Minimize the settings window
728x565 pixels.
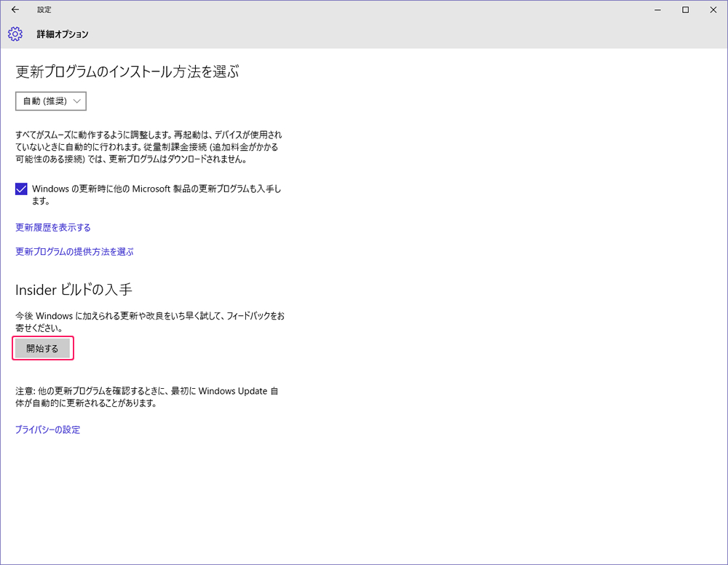pos(658,9)
